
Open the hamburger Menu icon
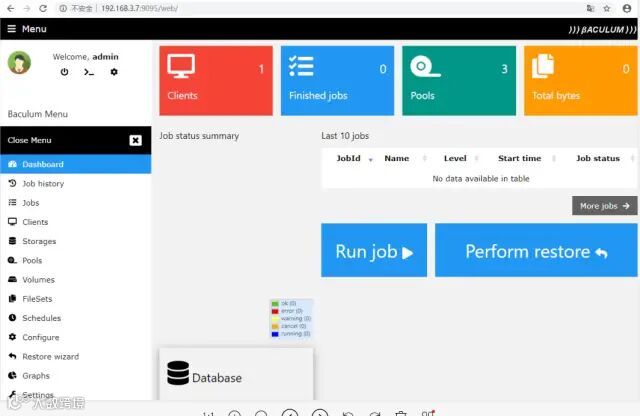click(x=11, y=29)
